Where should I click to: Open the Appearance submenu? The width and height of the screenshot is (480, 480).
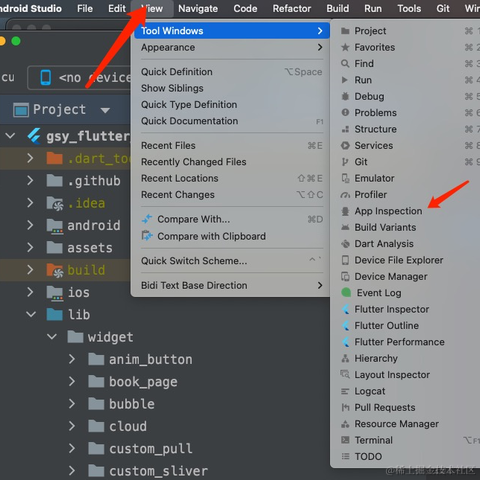(x=232, y=47)
